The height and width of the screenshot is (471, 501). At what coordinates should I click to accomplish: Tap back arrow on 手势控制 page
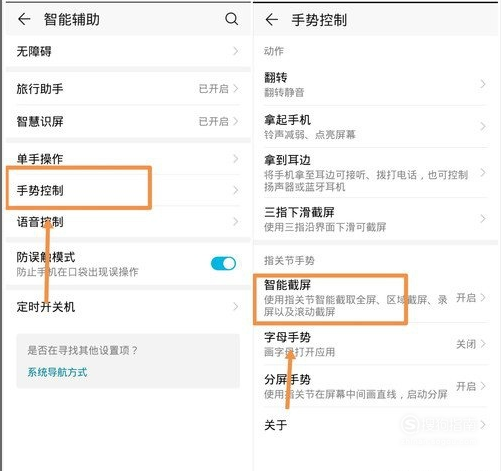coord(272,20)
